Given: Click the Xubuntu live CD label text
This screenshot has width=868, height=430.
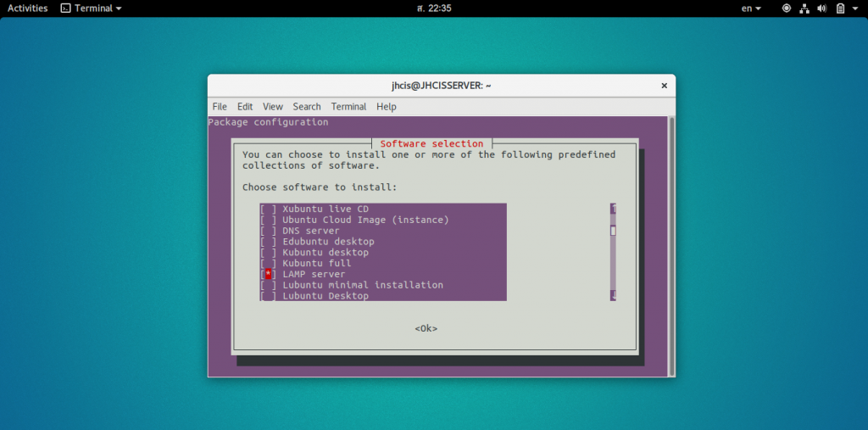Looking at the screenshot, I should pyautogui.click(x=325, y=209).
